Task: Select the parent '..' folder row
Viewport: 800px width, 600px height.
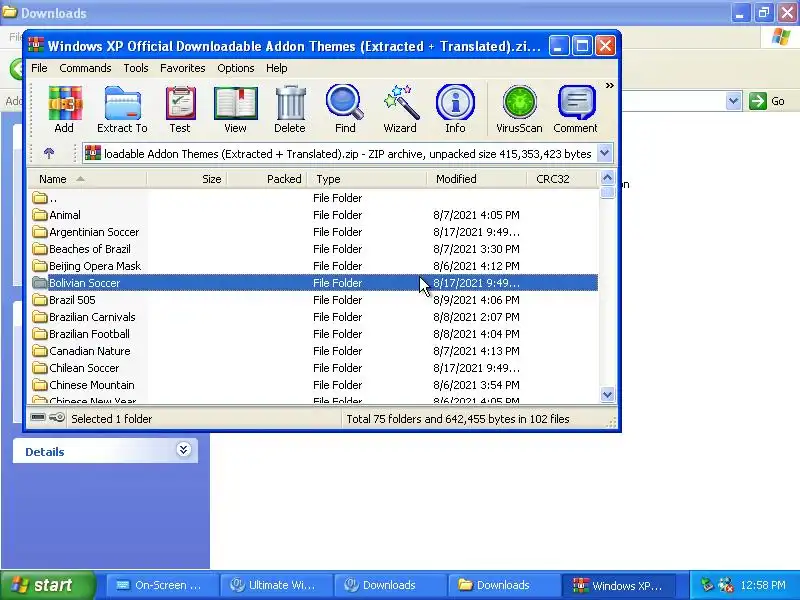Action: 314,198
